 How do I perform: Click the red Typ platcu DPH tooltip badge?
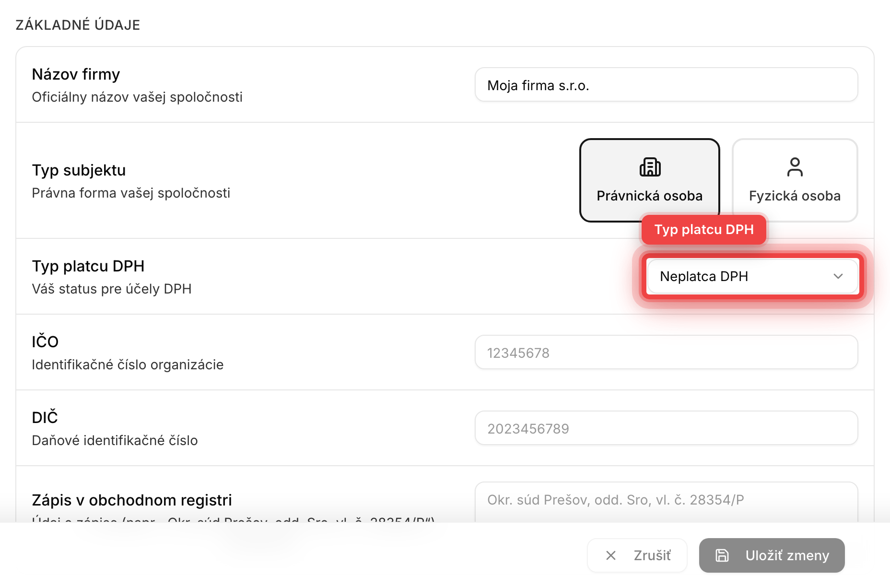(x=704, y=230)
